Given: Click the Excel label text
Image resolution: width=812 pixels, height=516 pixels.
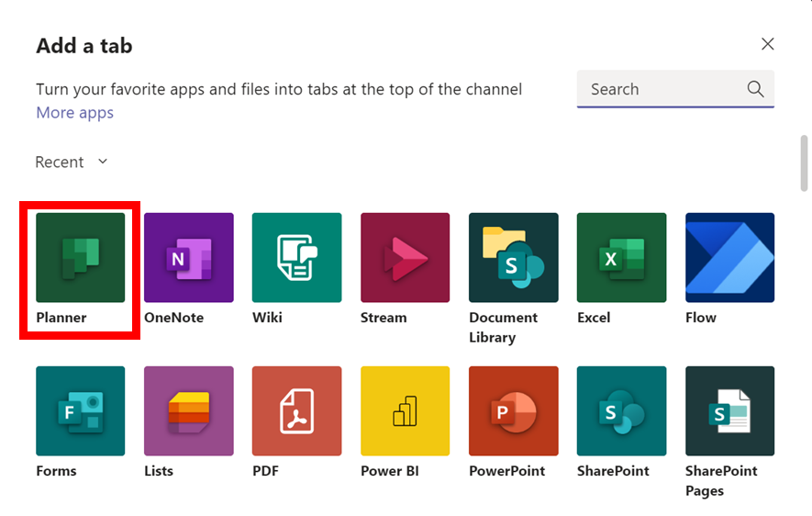Looking at the screenshot, I should click(x=594, y=318).
